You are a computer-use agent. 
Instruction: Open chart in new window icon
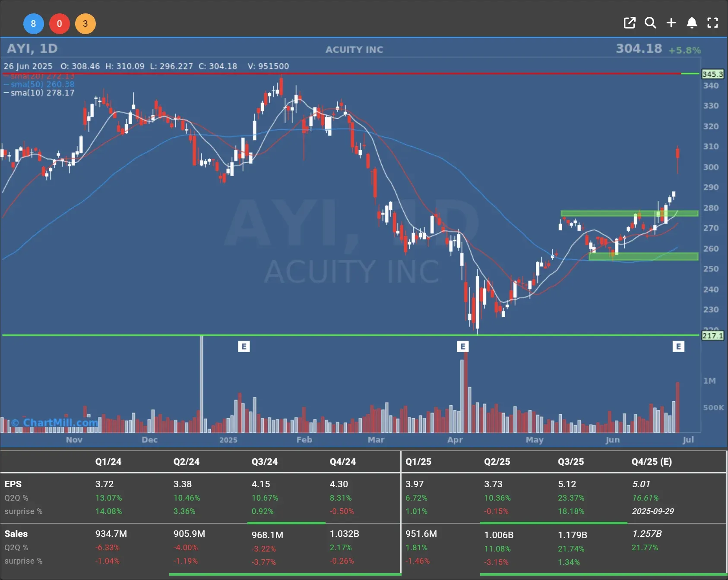pos(630,23)
